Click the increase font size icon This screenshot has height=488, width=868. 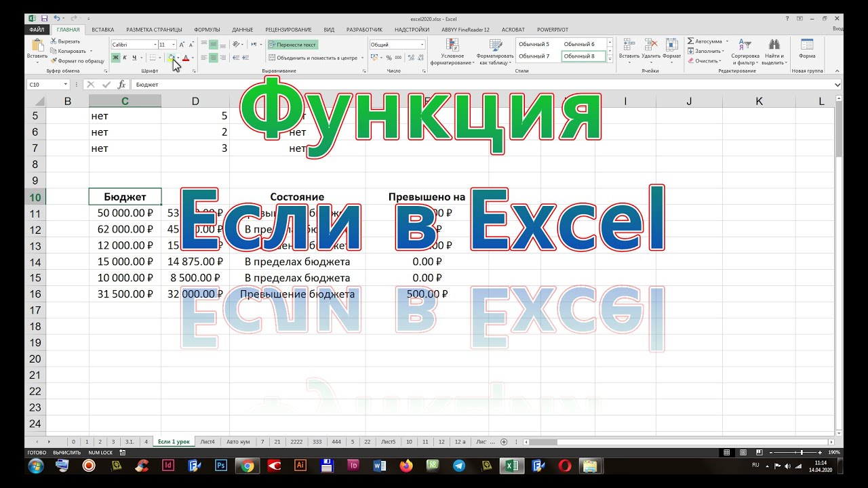tap(182, 45)
